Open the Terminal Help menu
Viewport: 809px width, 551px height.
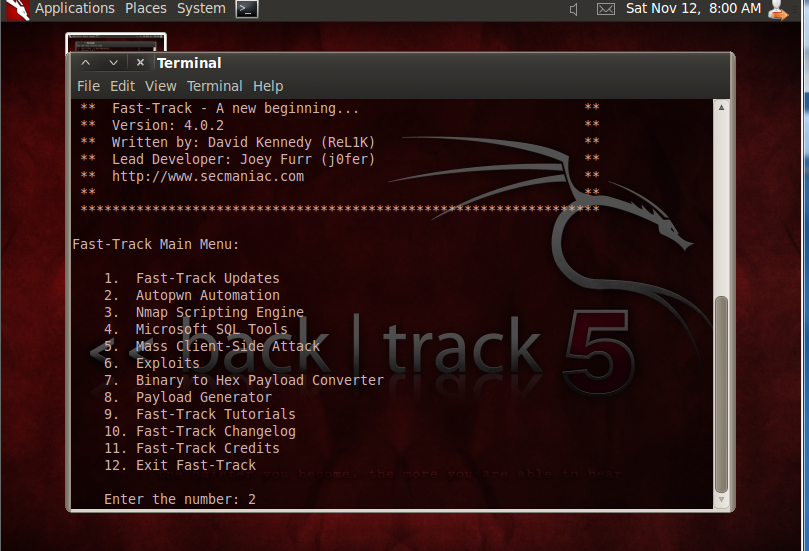(268, 86)
